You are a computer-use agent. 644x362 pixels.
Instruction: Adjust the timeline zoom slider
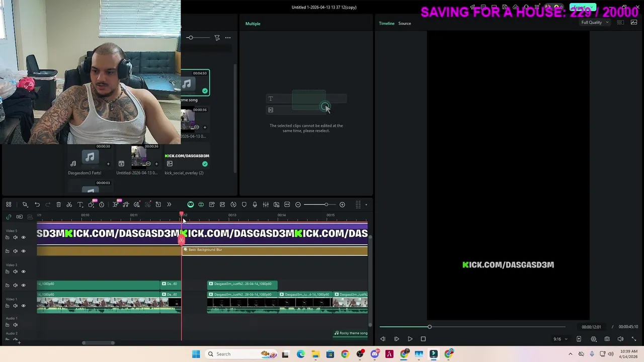[x=326, y=205]
